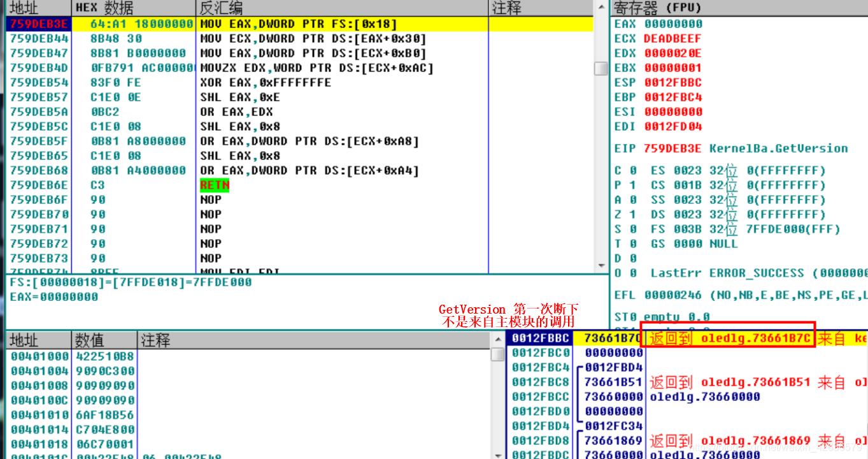Select EDX register value 0000020E
868x459 pixels.
click(673, 54)
